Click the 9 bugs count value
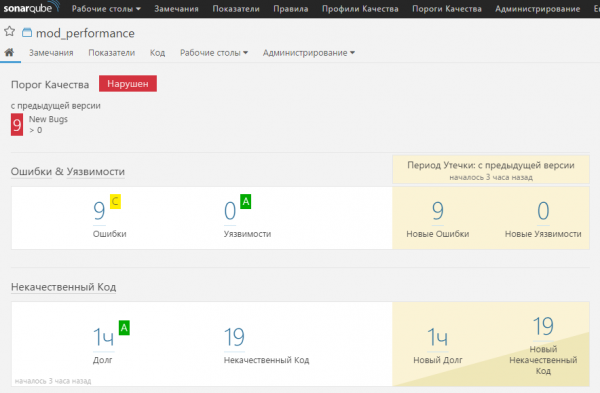The width and height of the screenshot is (600, 393). 99,210
